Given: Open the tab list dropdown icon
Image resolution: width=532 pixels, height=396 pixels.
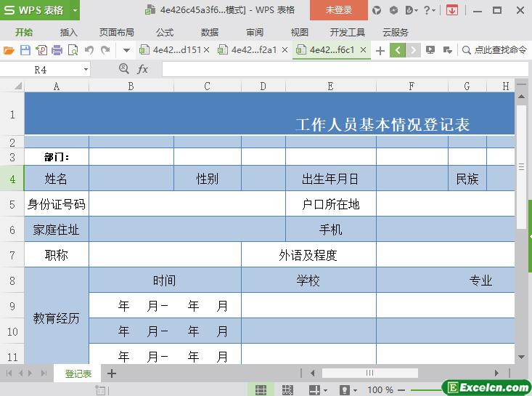Looking at the screenshot, I should [x=448, y=50].
